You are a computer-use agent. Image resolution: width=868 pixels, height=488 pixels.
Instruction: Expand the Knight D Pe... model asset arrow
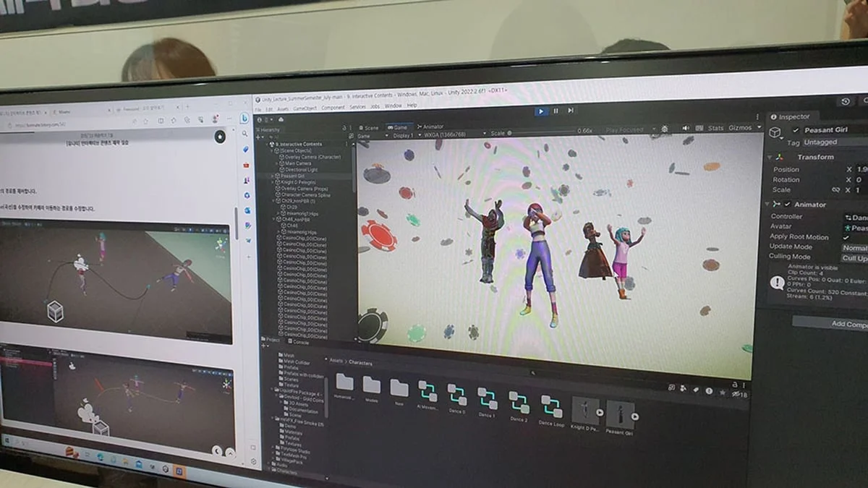pyautogui.click(x=600, y=414)
